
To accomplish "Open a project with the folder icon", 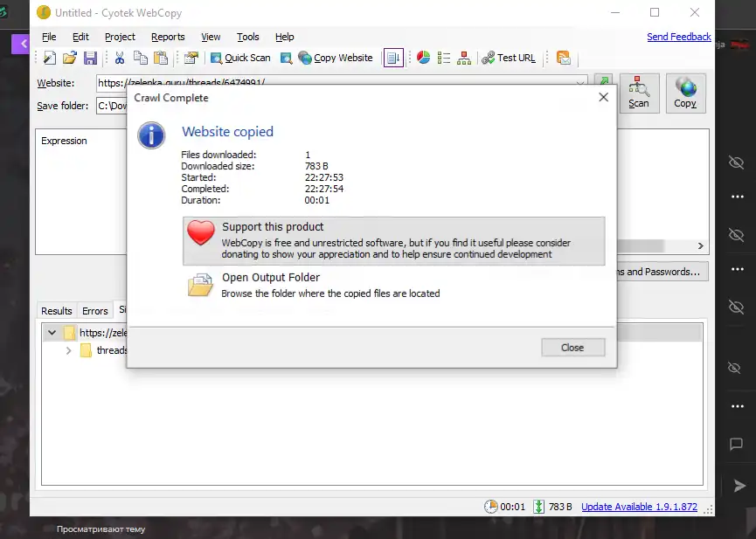I will click(69, 58).
